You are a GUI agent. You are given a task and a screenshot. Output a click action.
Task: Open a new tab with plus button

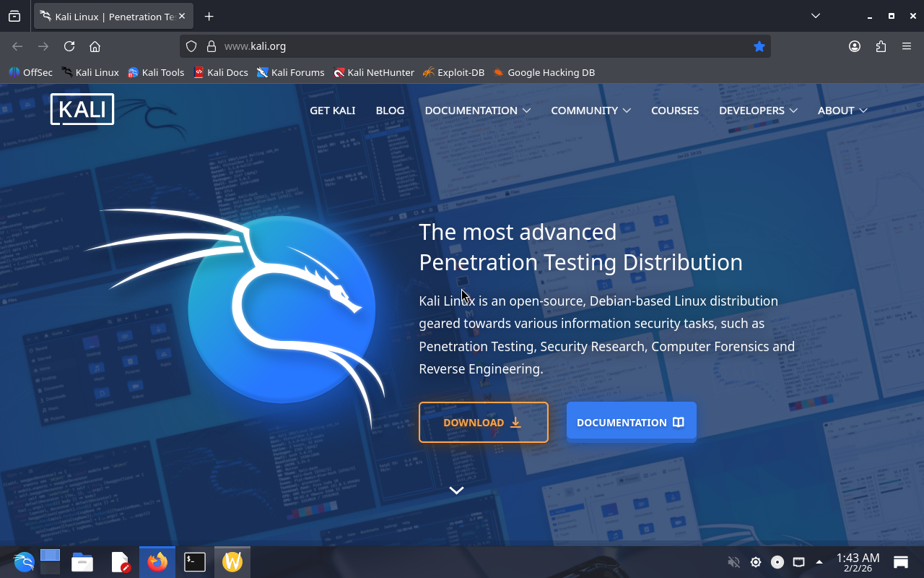209,16
